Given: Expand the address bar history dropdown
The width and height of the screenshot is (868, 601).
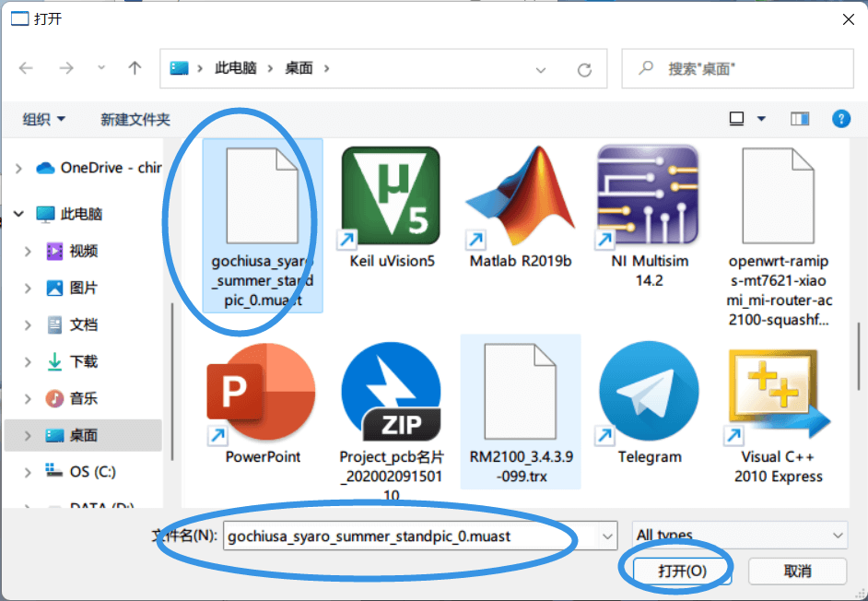Looking at the screenshot, I should click(x=541, y=70).
